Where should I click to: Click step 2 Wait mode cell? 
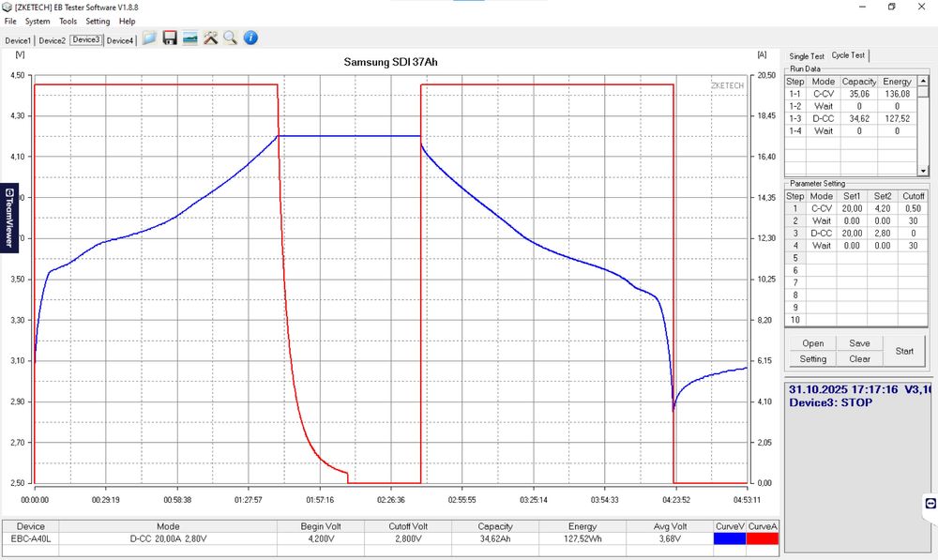click(x=822, y=220)
